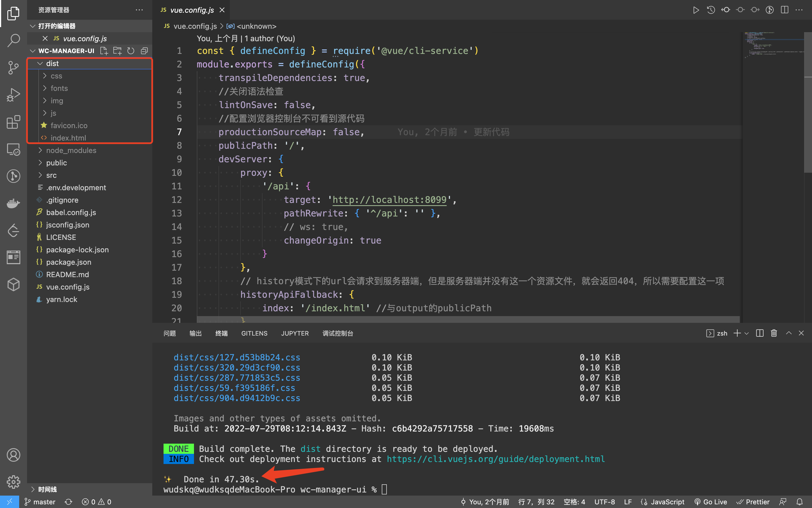Screen dimensions: 812x508
Task: Switch to the 终端 terminal tab
Action: click(x=221, y=333)
